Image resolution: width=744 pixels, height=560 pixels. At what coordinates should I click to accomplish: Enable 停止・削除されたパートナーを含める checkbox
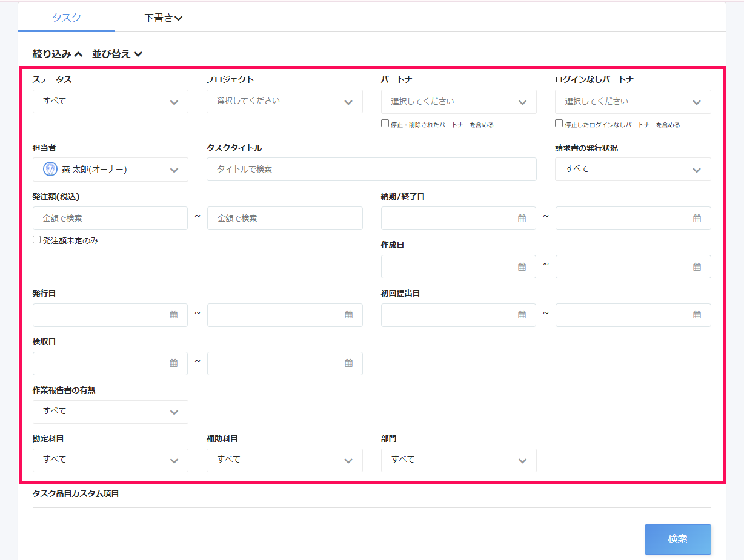pos(385,123)
